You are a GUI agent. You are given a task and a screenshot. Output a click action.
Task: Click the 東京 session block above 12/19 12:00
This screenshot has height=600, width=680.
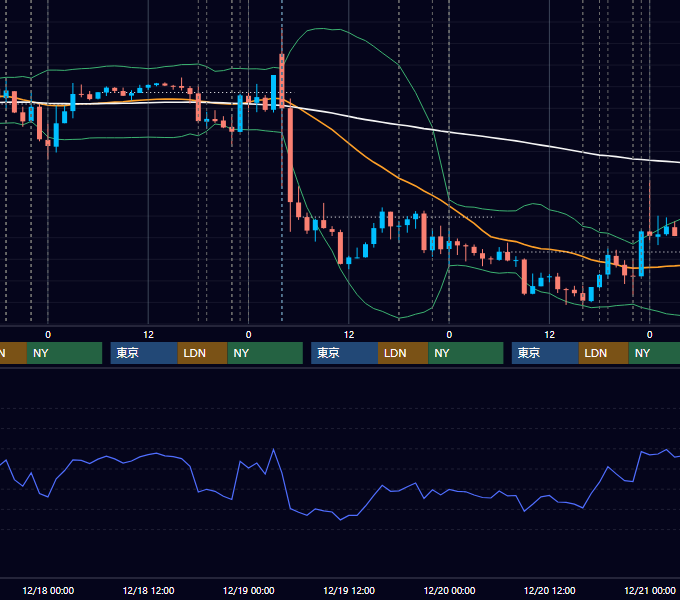tap(344, 353)
